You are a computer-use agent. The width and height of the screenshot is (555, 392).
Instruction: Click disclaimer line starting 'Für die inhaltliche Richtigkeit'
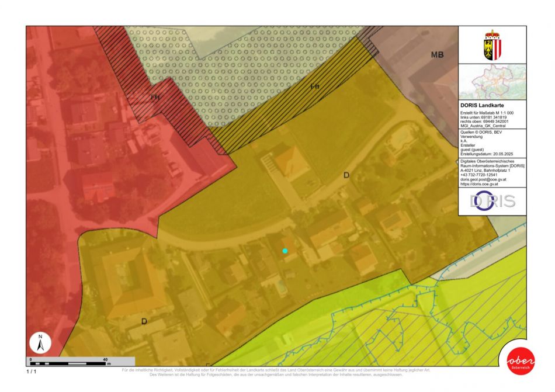click(276, 370)
